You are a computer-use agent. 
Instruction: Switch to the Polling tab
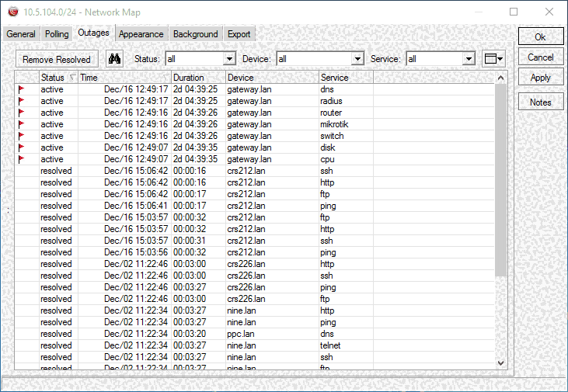pos(57,34)
